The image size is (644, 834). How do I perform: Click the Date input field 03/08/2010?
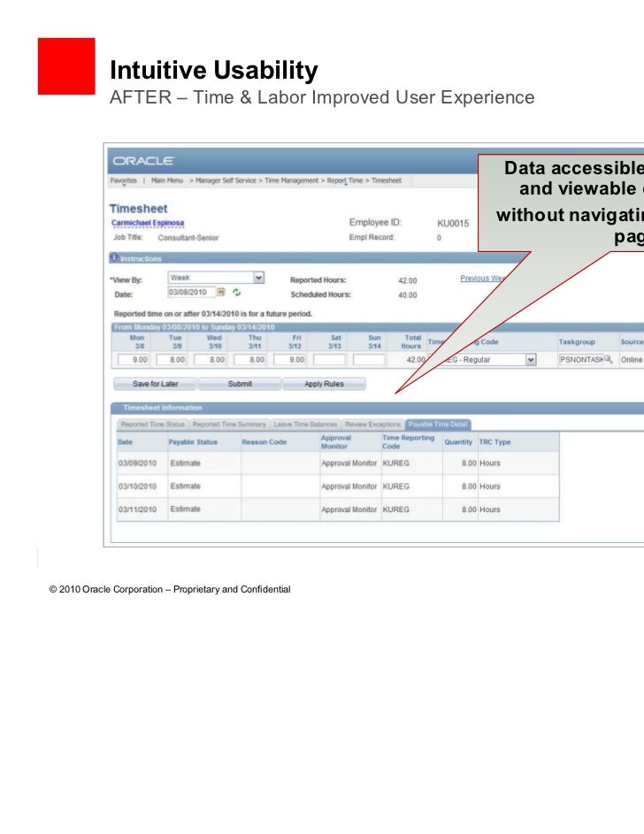pyautogui.click(x=191, y=292)
